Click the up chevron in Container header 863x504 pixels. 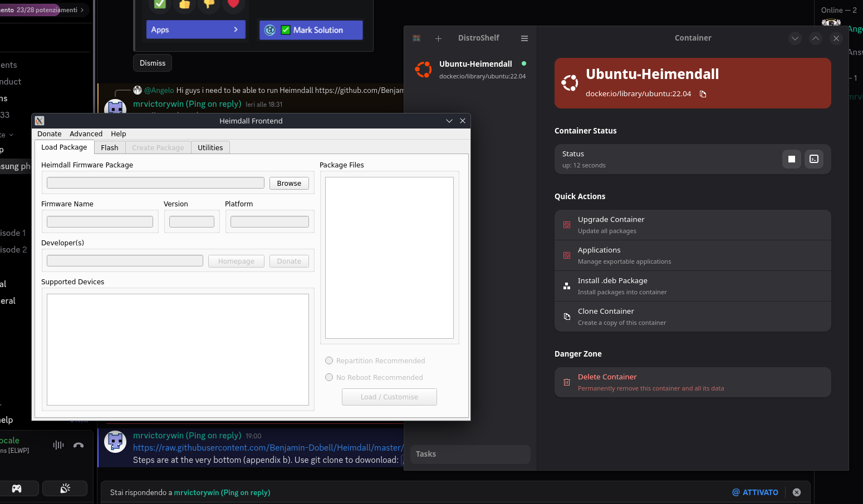tap(816, 38)
